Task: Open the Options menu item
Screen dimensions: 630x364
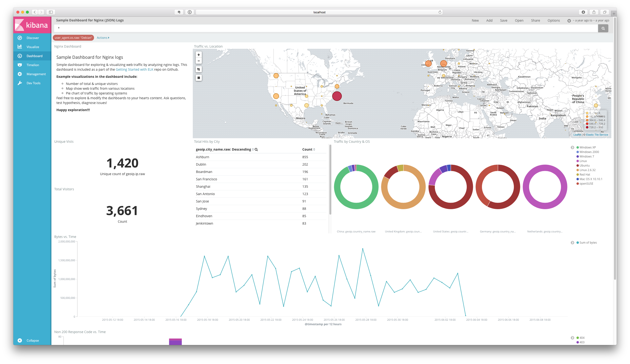Action: point(554,20)
